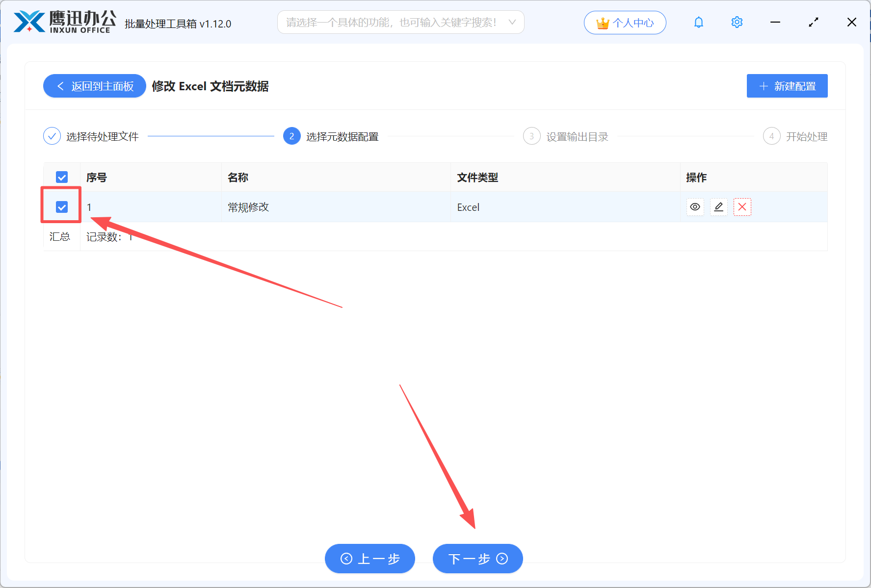
Task: Jump to step 4 开始处理
Action: pyautogui.click(x=795, y=136)
